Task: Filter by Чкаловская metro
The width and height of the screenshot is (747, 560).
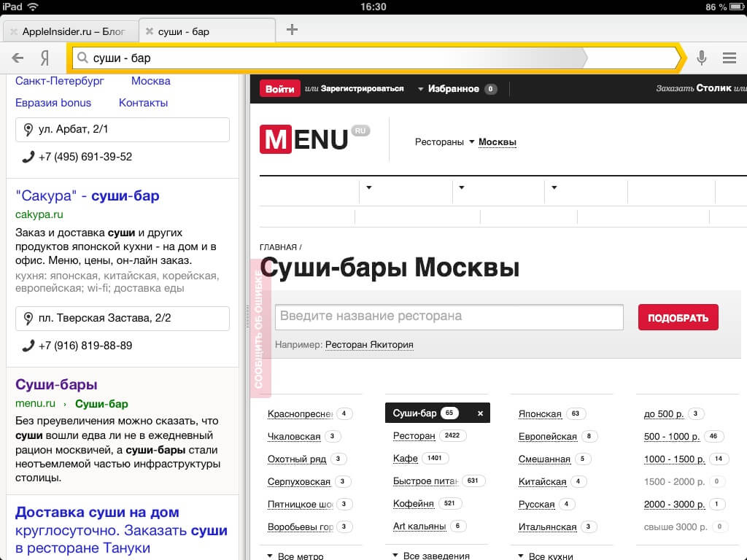Action: 294,436
